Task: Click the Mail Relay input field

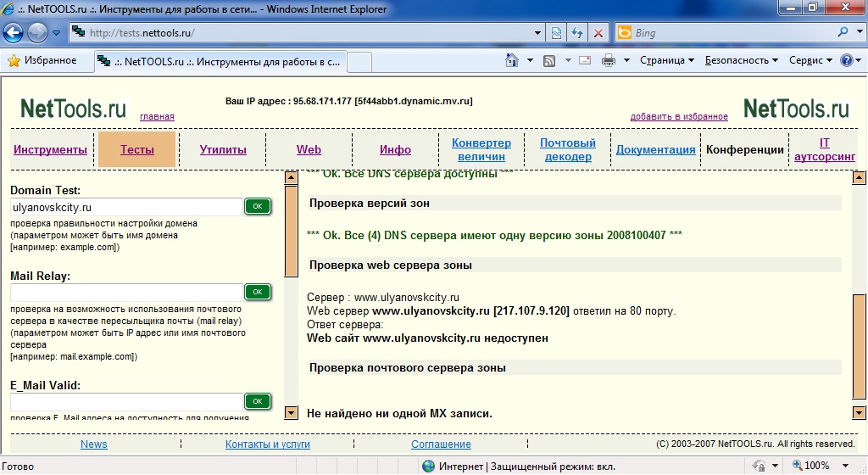Action: pos(127,293)
